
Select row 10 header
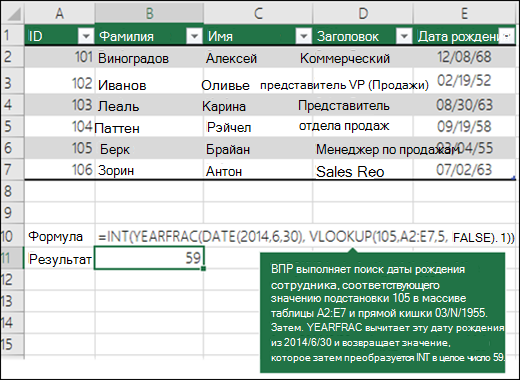(x=12, y=236)
